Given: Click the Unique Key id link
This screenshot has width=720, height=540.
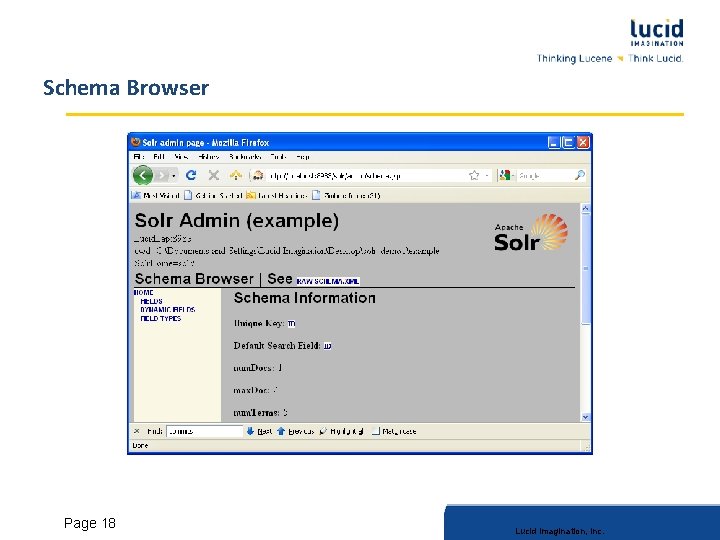Looking at the screenshot, I should [292, 324].
